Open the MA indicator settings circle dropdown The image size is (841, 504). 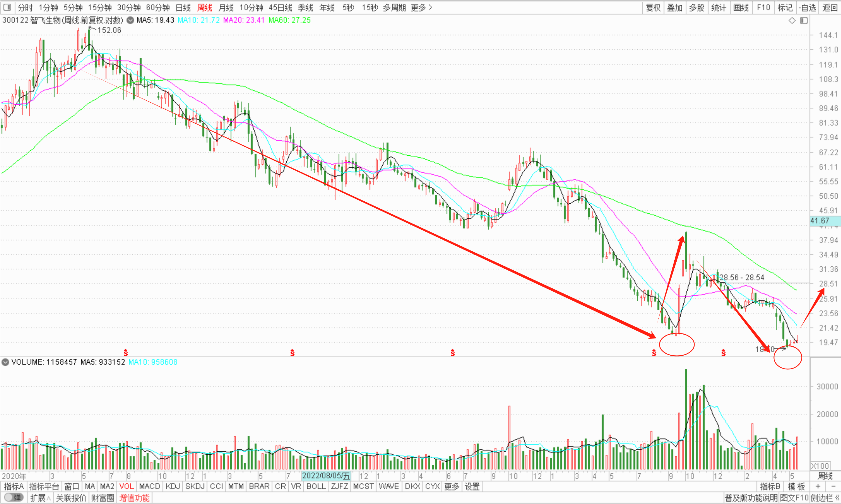(x=130, y=20)
